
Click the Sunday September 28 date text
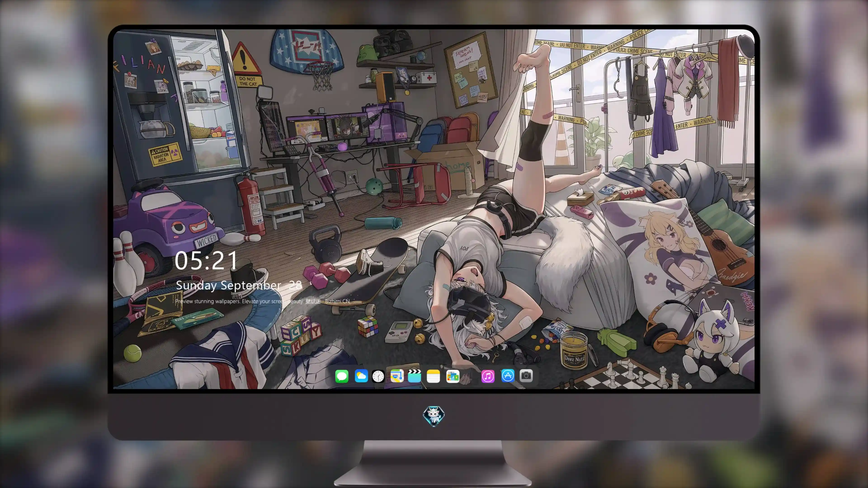click(239, 285)
